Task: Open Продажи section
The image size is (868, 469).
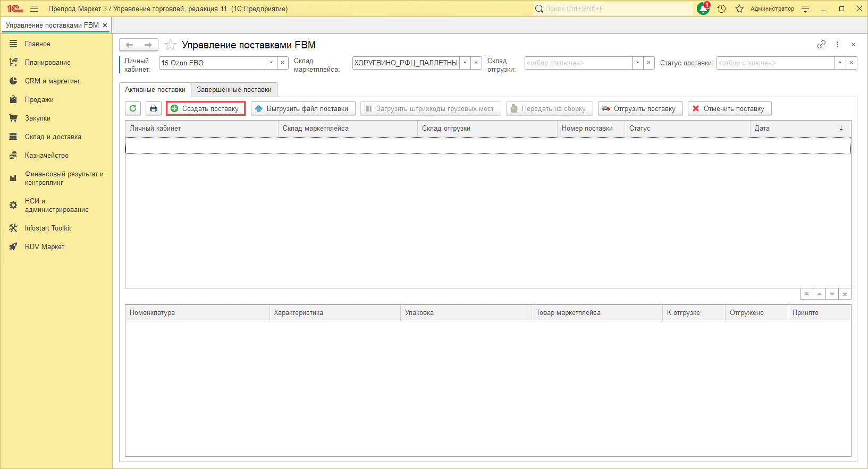Action: point(56,99)
